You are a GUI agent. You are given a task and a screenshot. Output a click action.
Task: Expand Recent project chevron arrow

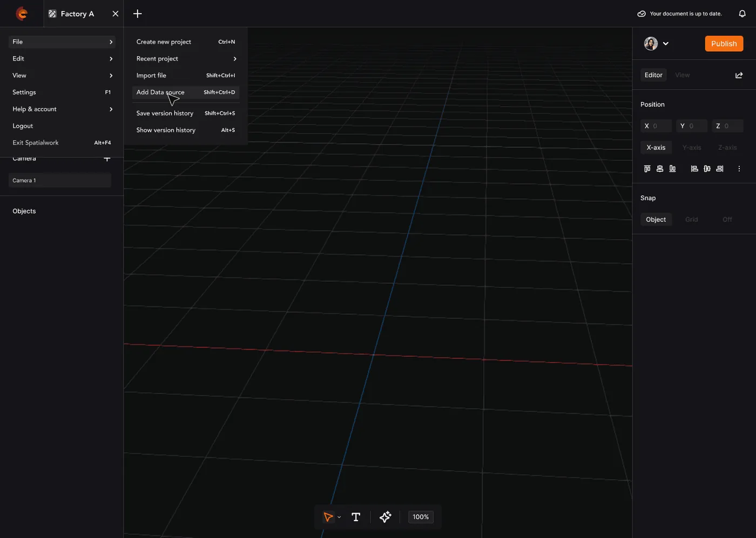click(x=235, y=58)
